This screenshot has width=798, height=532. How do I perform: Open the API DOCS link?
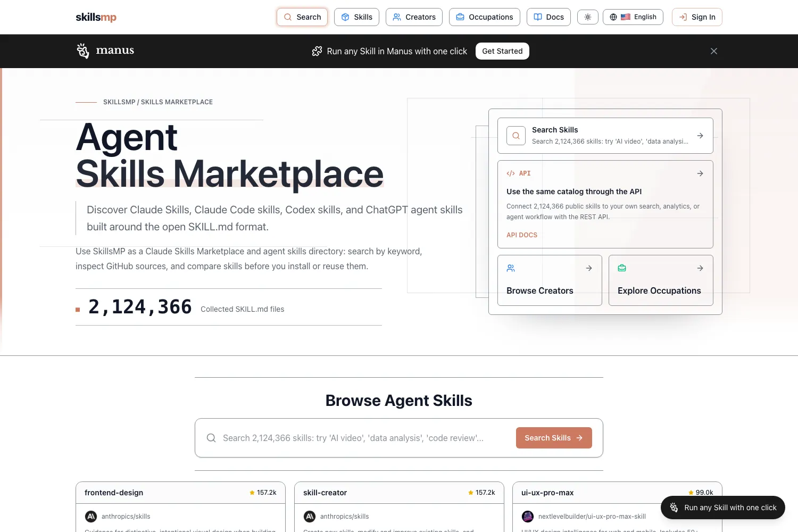(522, 235)
